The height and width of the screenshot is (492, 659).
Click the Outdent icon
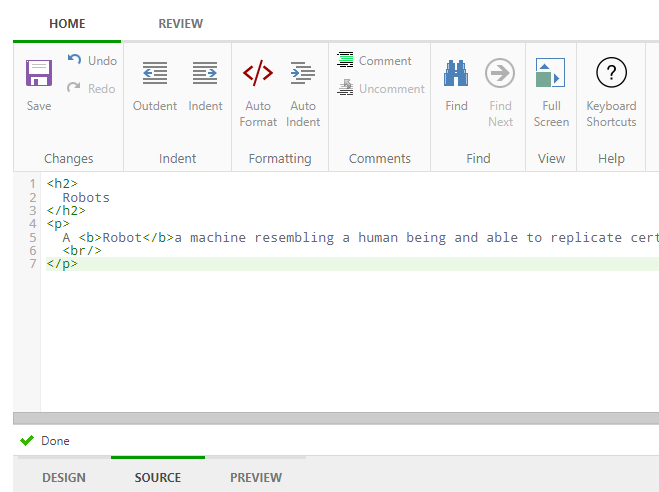pos(155,73)
